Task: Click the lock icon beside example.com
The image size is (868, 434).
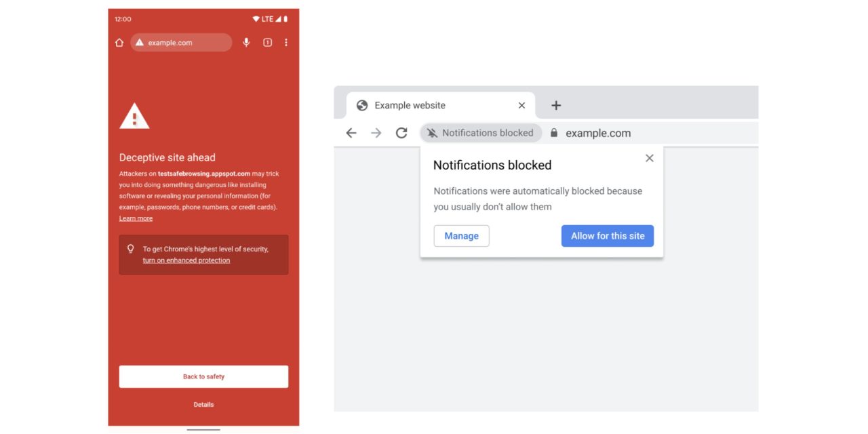Action: point(554,133)
